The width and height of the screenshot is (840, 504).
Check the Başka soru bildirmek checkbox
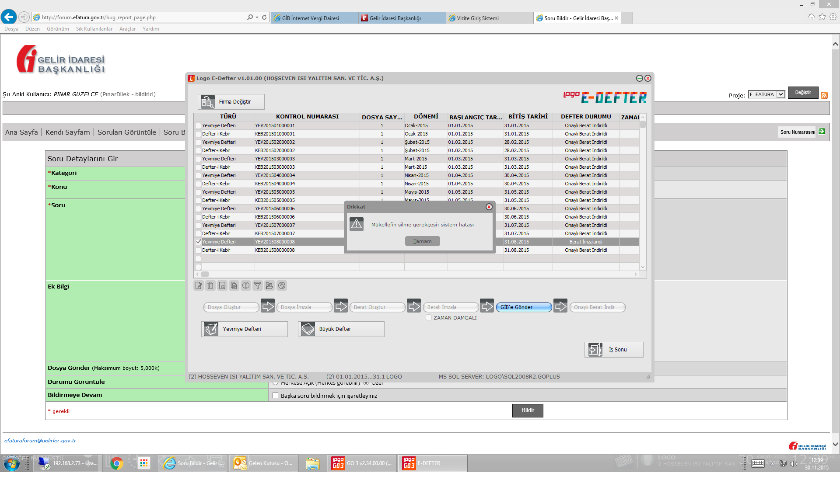coord(275,396)
